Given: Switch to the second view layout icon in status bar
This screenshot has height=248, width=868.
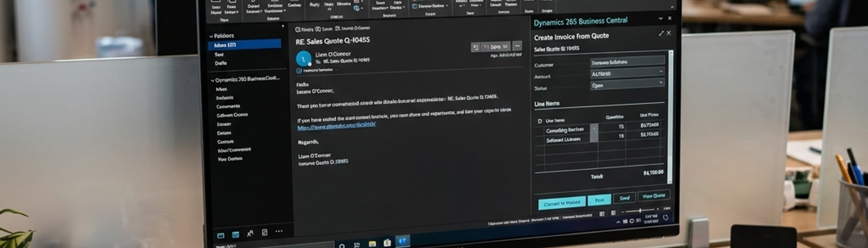Looking at the screenshot, I should (613, 213).
